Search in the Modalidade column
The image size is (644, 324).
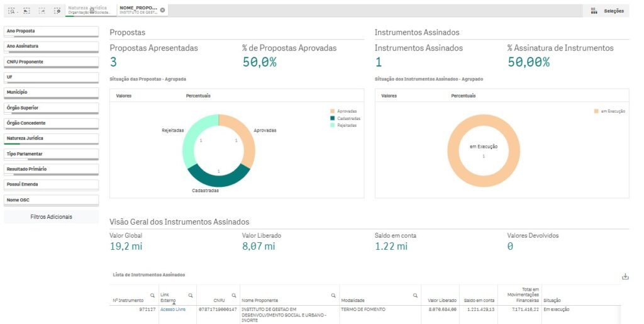(x=415, y=295)
